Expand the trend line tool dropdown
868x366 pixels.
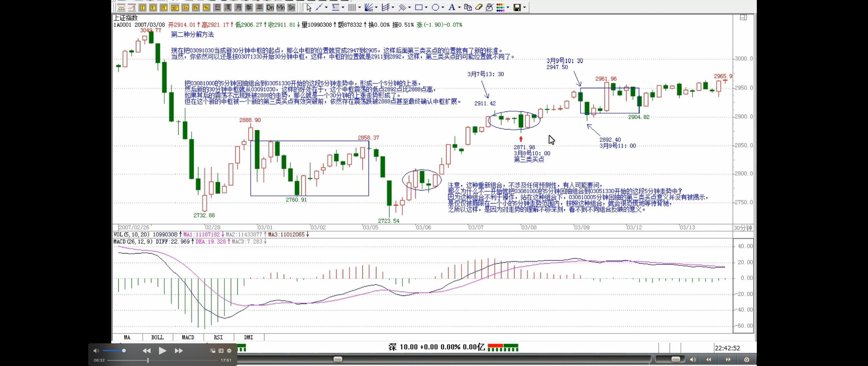(326, 7)
